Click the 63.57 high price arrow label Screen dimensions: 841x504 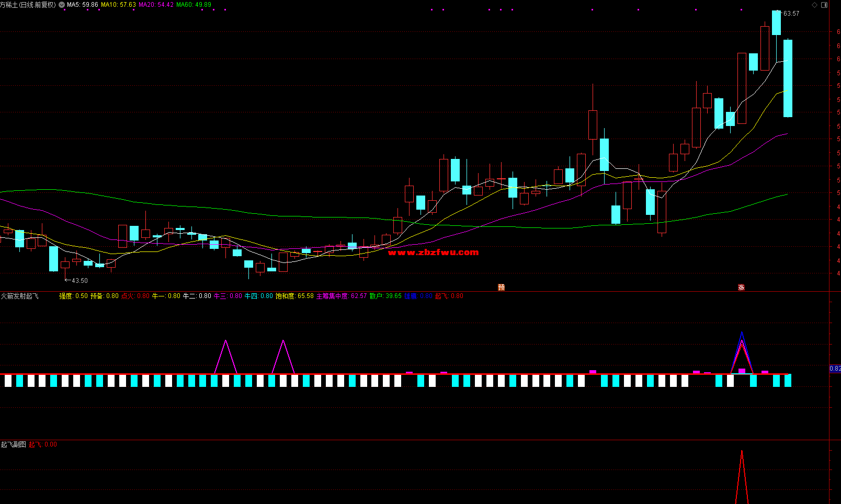[790, 14]
